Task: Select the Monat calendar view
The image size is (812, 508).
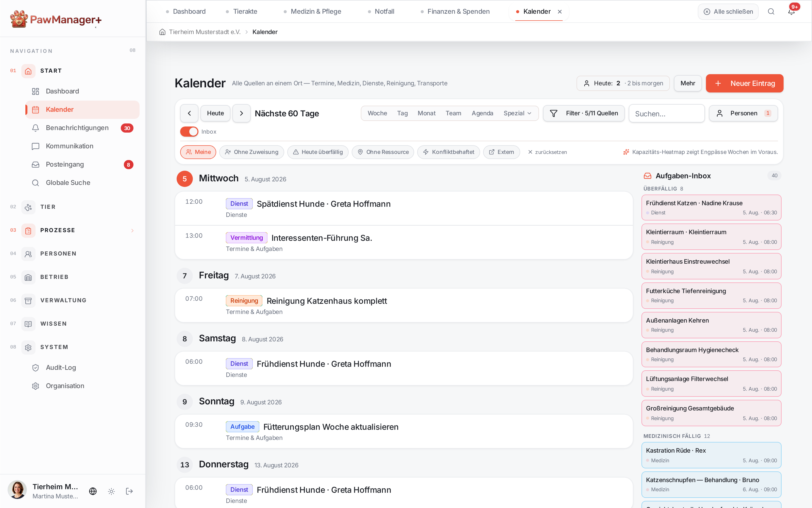Action: click(427, 113)
